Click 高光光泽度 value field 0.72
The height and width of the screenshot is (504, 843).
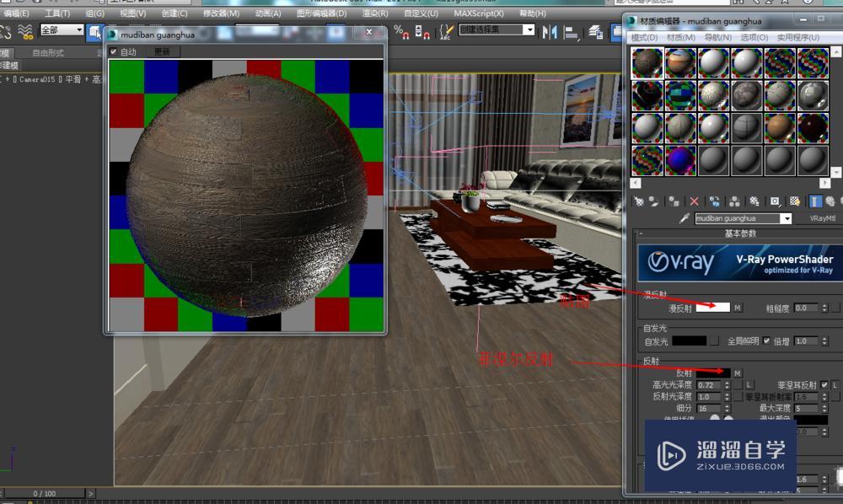[x=709, y=384]
